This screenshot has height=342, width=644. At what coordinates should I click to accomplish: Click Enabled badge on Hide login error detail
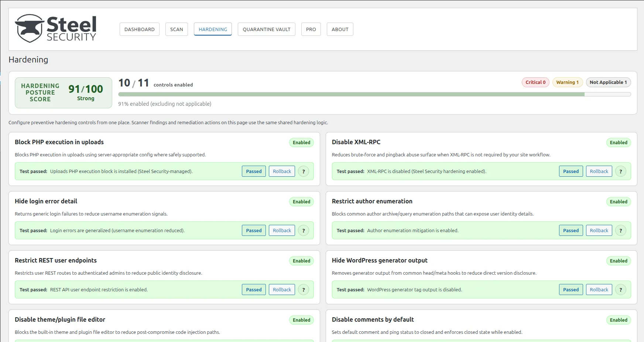point(301,202)
